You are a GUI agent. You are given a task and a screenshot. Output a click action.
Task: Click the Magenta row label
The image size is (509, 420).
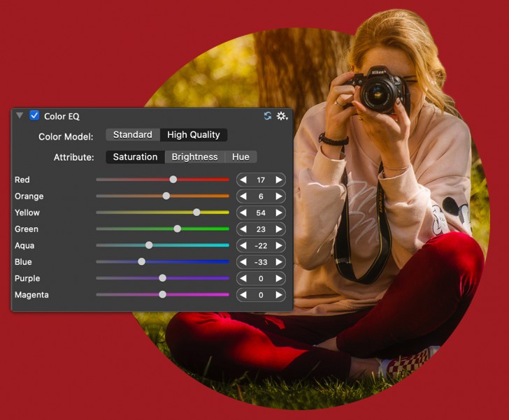32,295
